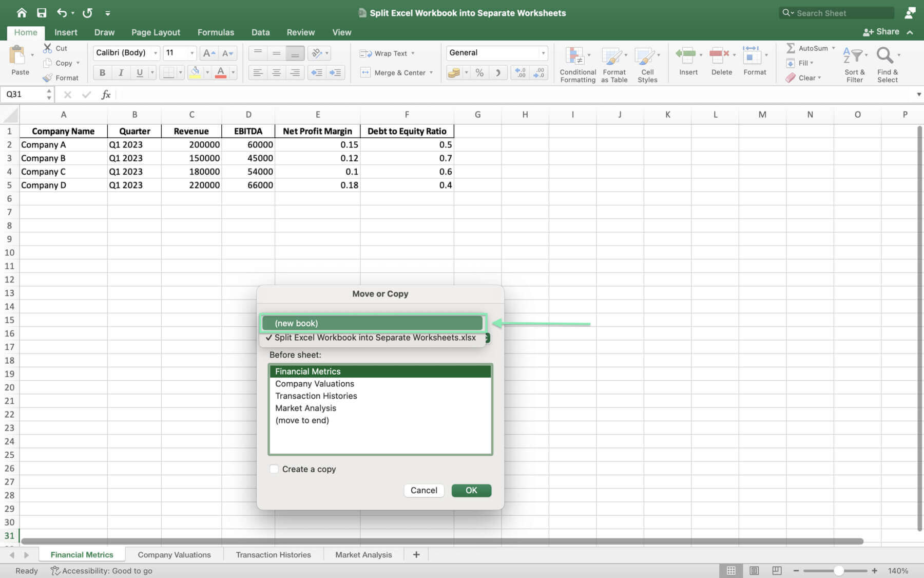Click Cancel in Move or Copy dialog
The height and width of the screenshot is (578, 924).
point(423,490)
